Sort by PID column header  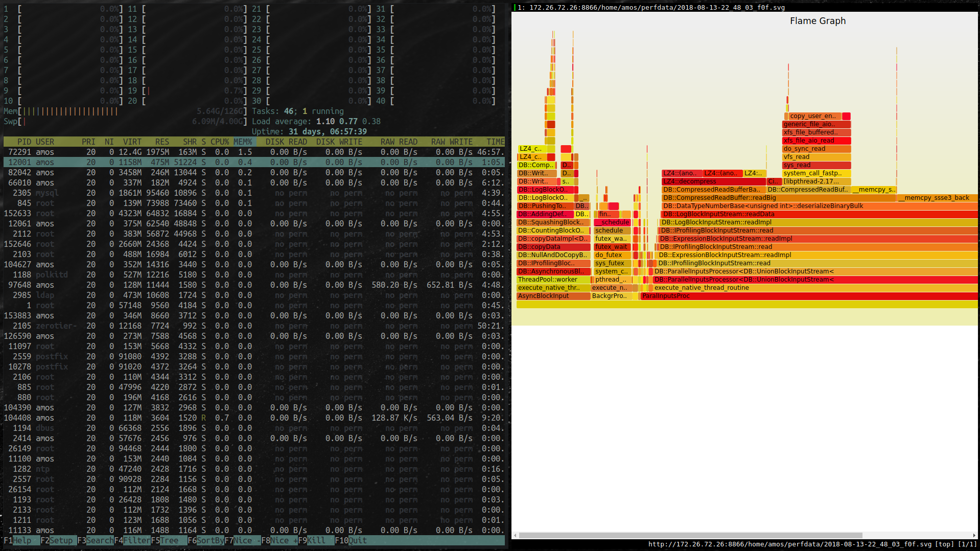coord(24,142)
